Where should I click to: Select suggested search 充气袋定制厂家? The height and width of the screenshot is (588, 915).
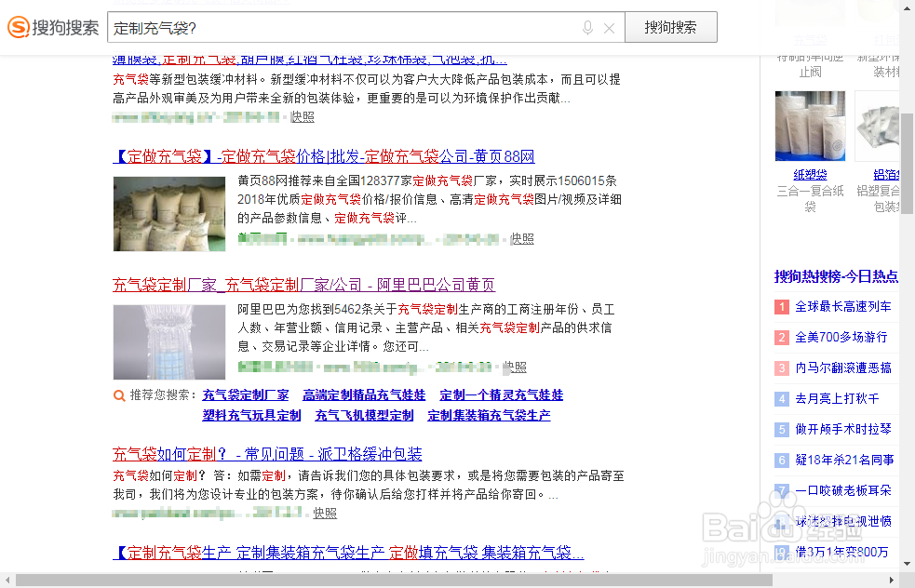(x=246, y=394)
